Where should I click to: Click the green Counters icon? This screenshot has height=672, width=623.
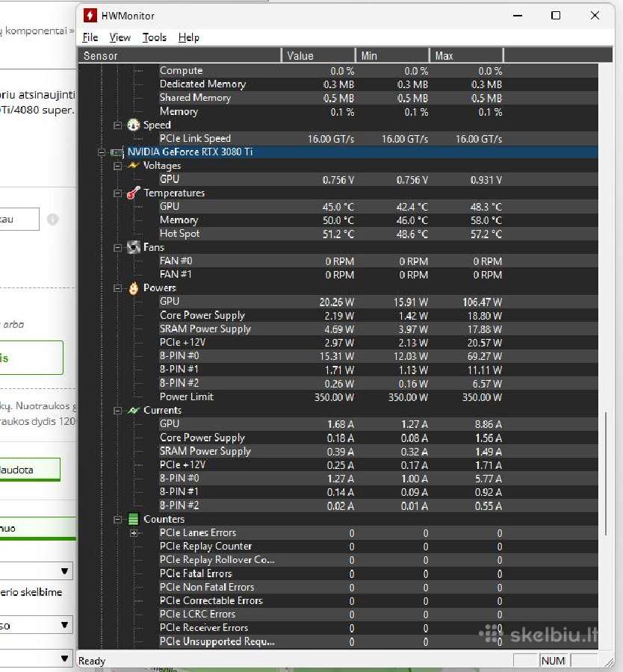point(134,520)
